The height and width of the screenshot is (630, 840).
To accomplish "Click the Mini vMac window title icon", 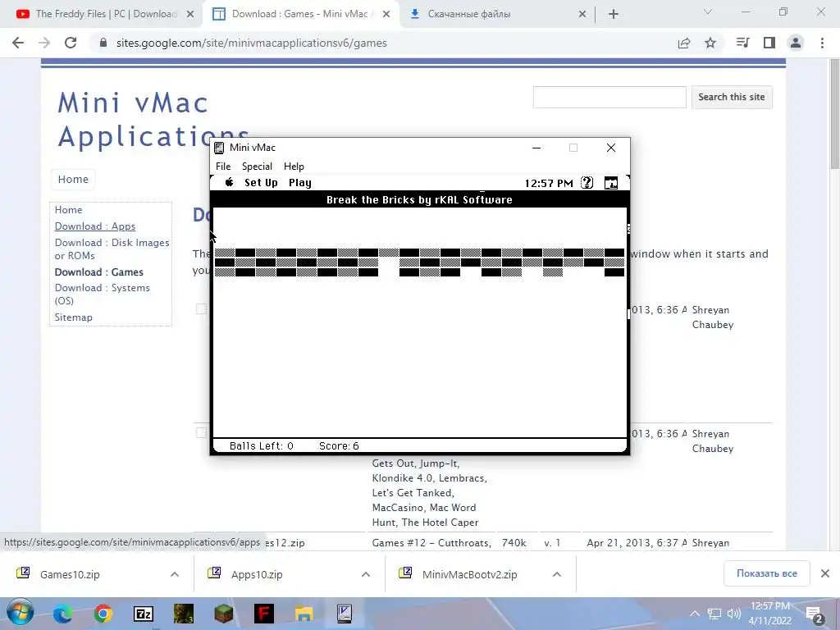I will pyautogui.click(x=219, y=148).
